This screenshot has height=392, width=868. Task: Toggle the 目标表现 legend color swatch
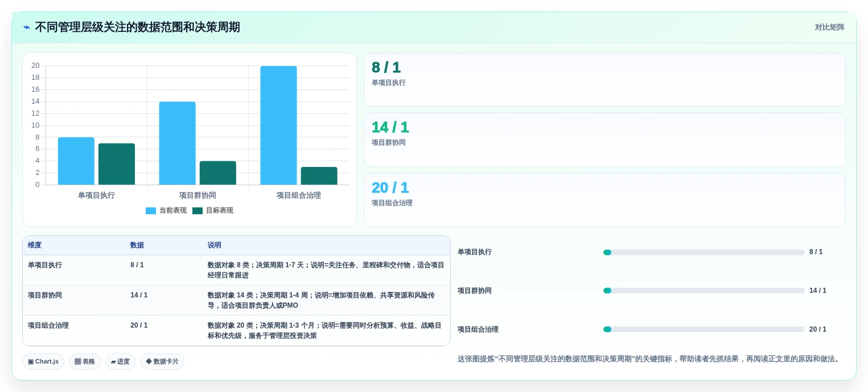tap(198, 211)
